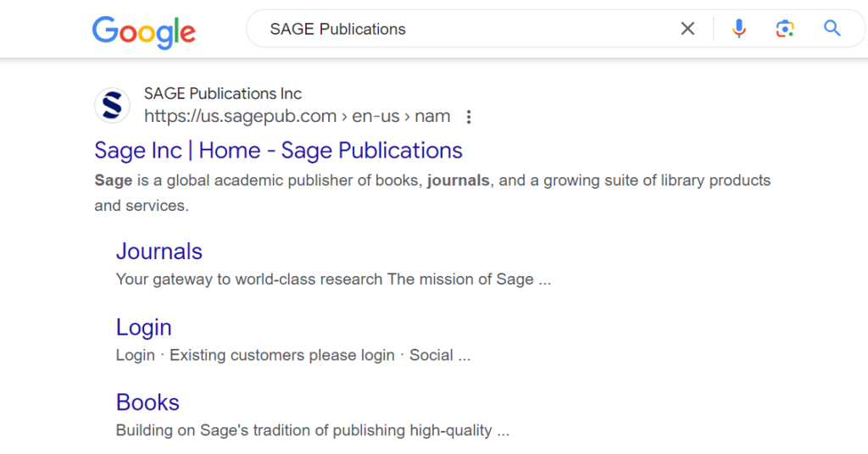Clear the search query with X
The image size is (868, 454).
point(687,29)
